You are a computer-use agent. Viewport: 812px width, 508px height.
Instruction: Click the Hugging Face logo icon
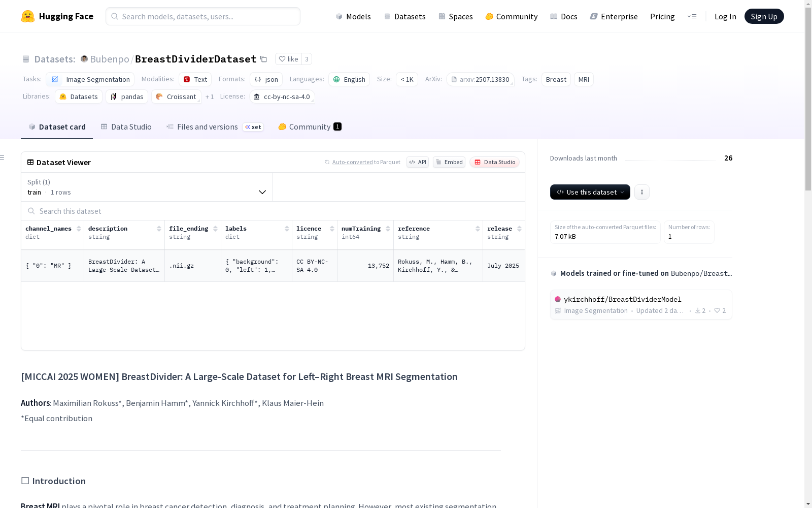click(28, 16)
